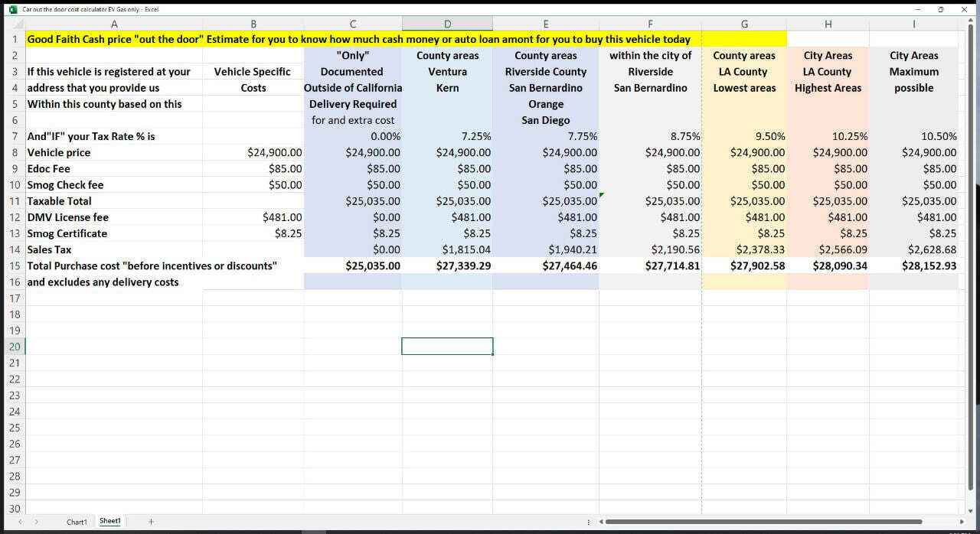Click the horizontal scrollbar thumb
The width and height of the screenshot is (980, 534).
766,522
